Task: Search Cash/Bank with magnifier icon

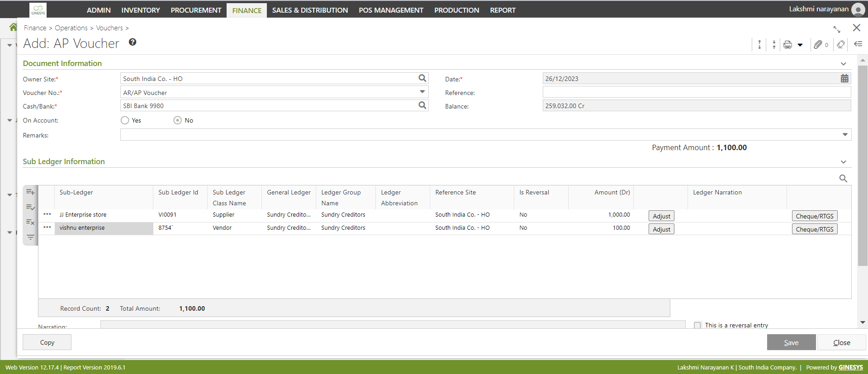Action: pos(422,105)
